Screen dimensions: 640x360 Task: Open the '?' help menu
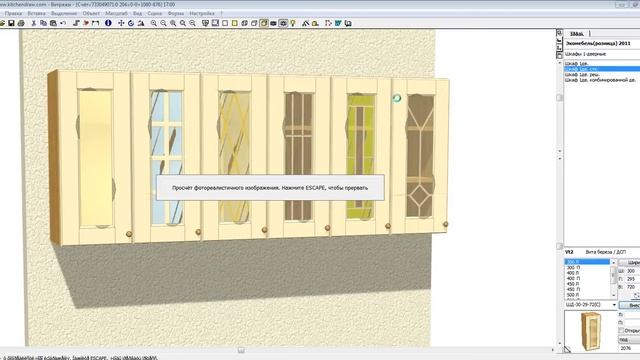click(222, 13)
